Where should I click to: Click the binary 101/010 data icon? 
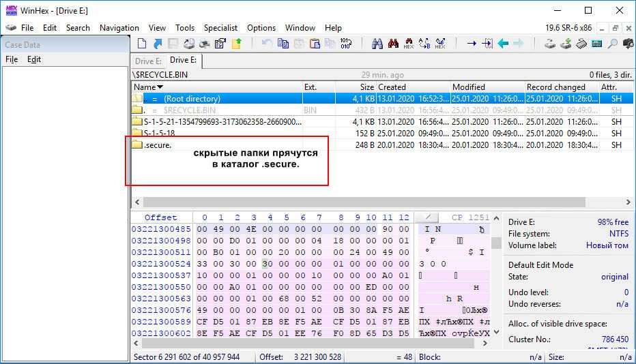pyautogui.click(x=345, y=44)
